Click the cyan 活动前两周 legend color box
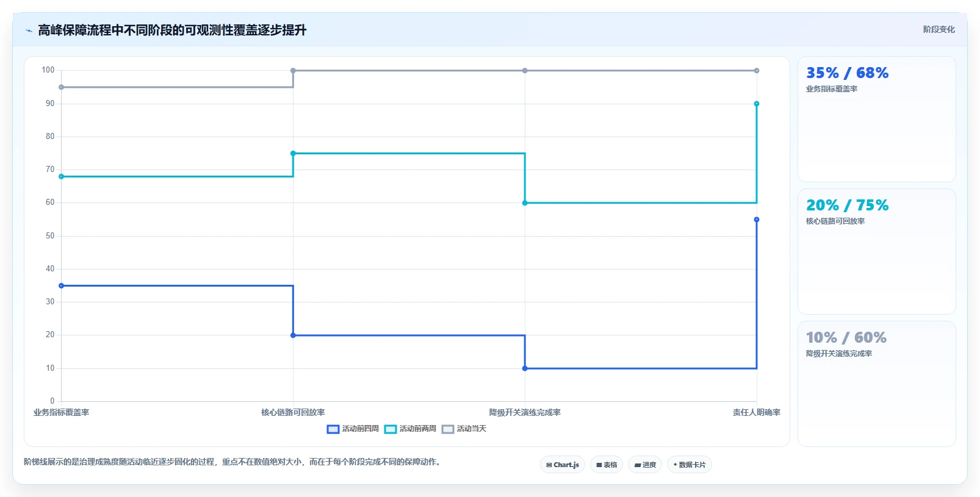 391,429
